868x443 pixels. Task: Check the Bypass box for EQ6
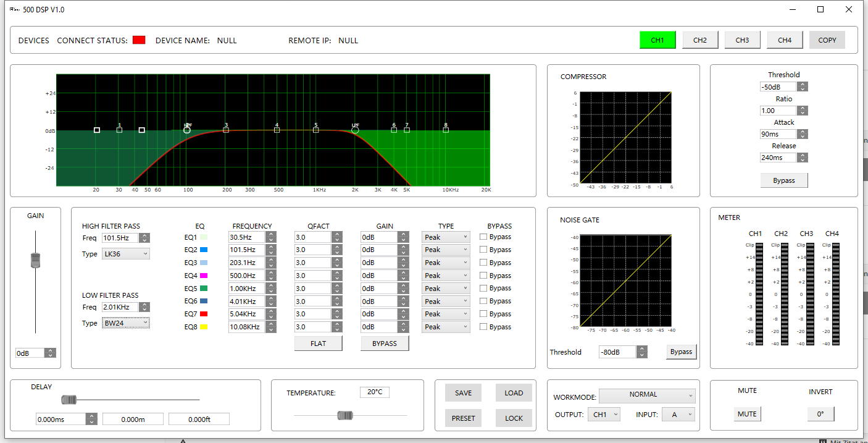coord(483,301)
